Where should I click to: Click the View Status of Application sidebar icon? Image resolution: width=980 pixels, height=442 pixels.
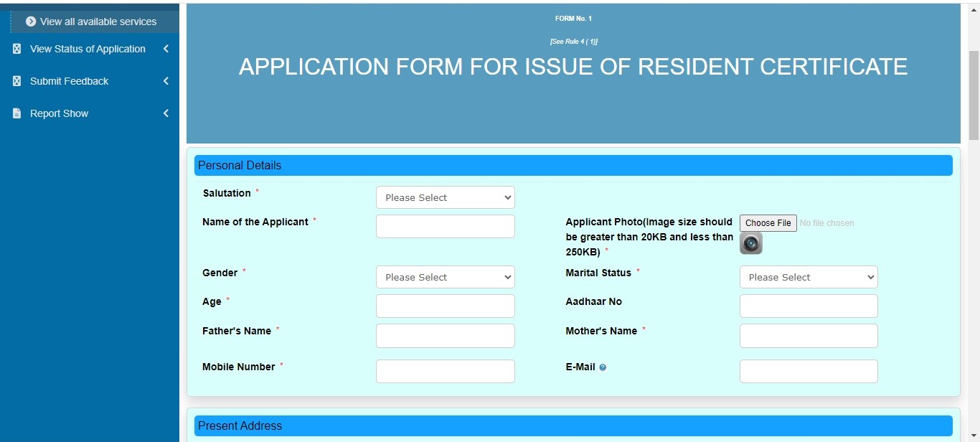click(x=17, y=48)
